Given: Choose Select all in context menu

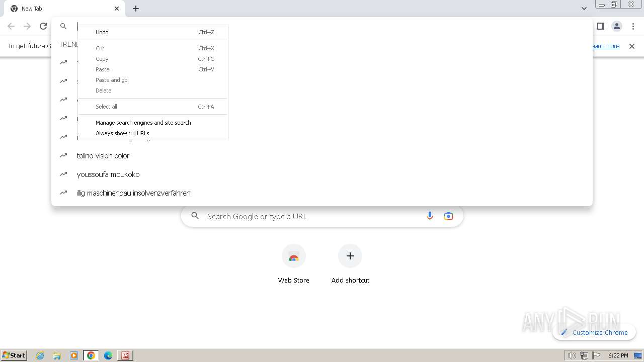Looking at the screenshot, I should point(153,107).
